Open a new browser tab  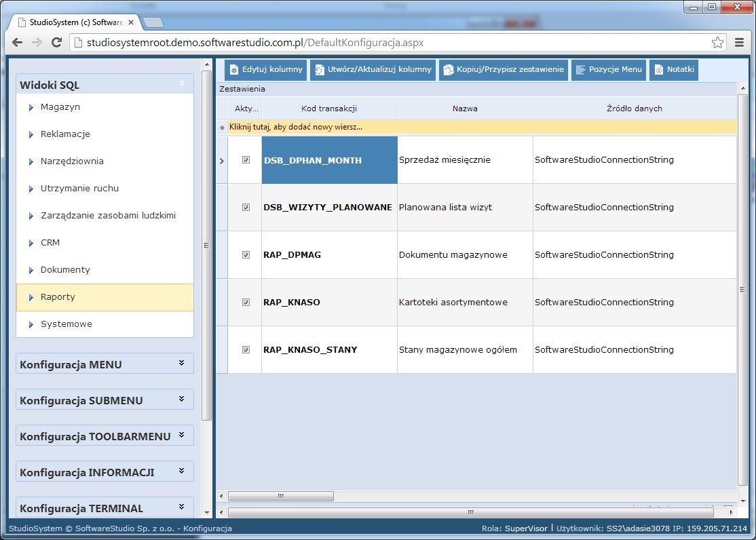click(x=153, y=22)
